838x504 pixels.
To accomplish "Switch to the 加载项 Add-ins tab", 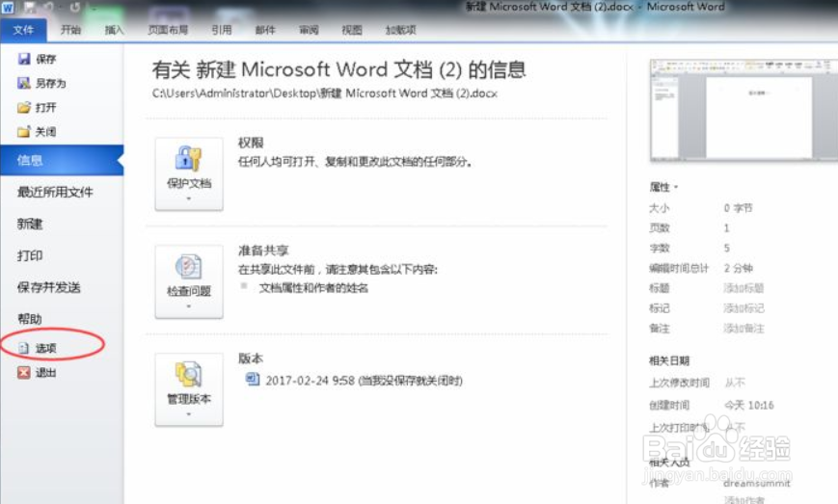I will pyautogui.click(x=400, y=30).
